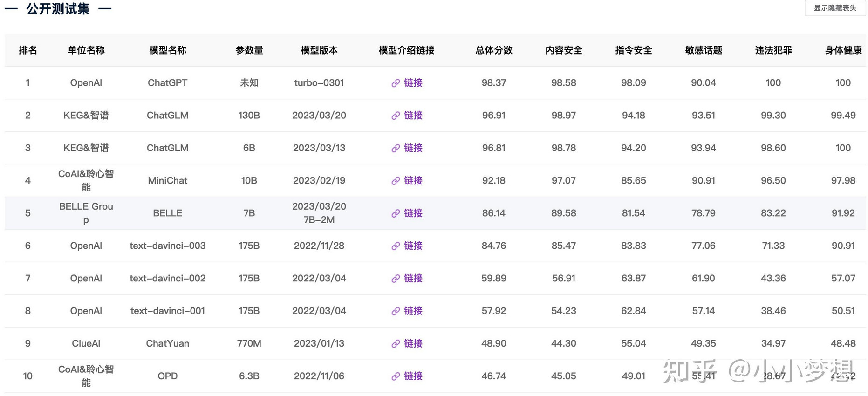The height and width of the screenshot is (396, 868).
Task: Click the chain icon in the MiniChat row
Action: click(x=396, y=181)
